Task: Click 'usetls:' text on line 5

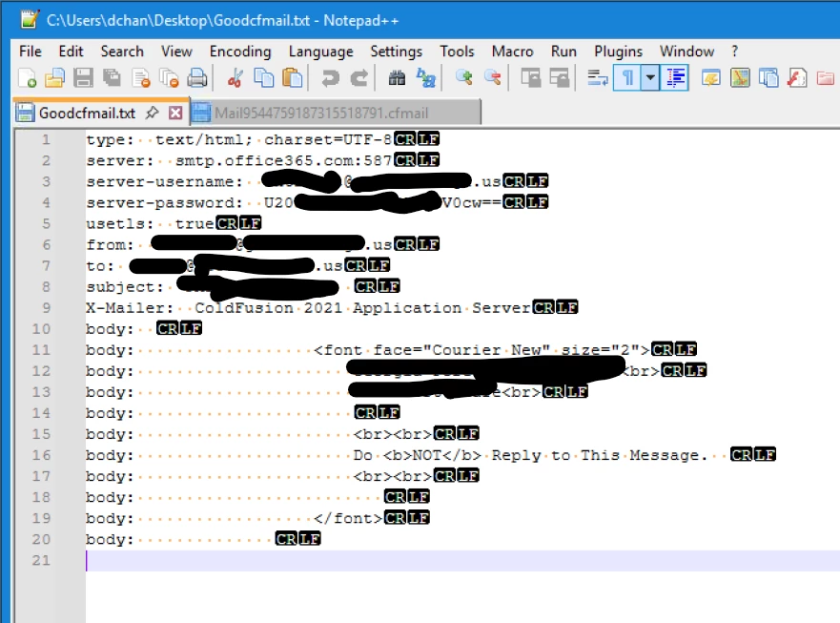Action: [x=120, y=223]
